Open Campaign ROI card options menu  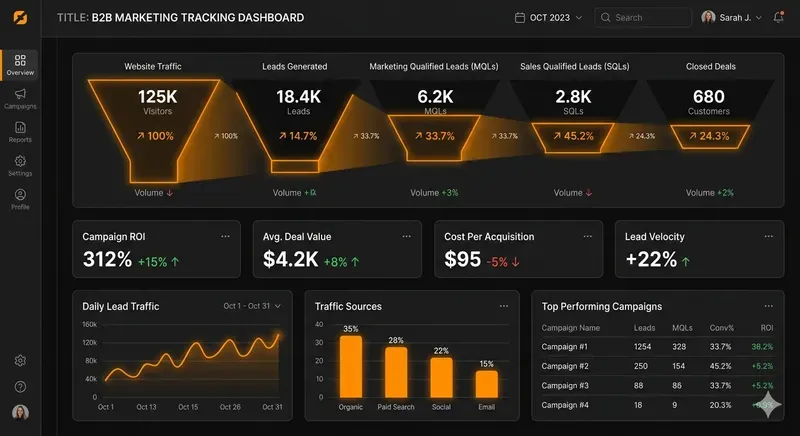(225, 236)
